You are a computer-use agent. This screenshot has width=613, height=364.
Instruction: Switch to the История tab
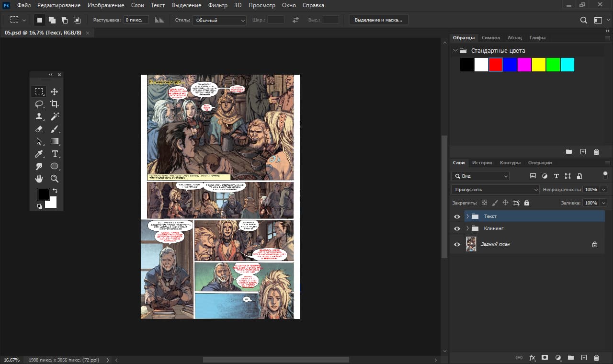click(x=482, y=163)
